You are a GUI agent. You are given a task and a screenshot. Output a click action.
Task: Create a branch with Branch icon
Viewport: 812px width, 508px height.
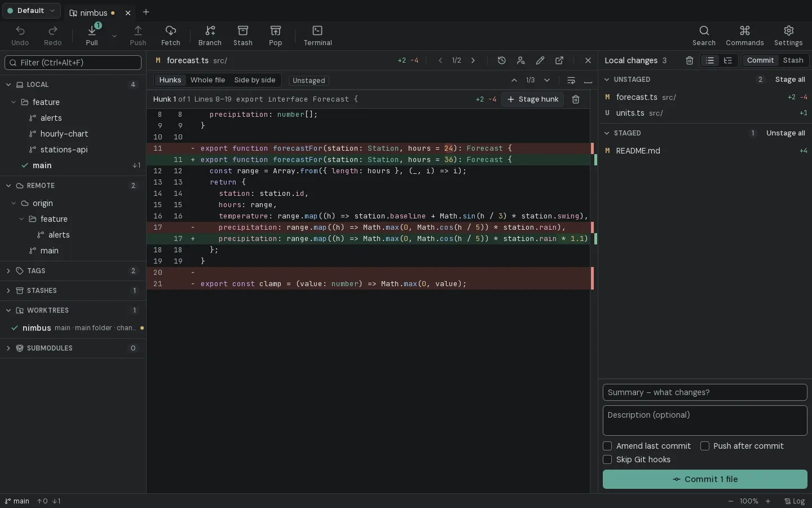click(210, 35)
